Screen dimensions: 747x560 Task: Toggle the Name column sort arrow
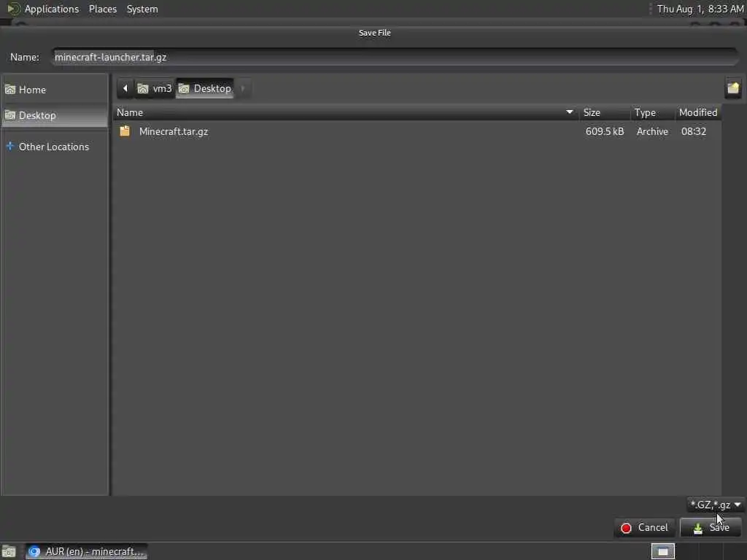coord(569,112)
